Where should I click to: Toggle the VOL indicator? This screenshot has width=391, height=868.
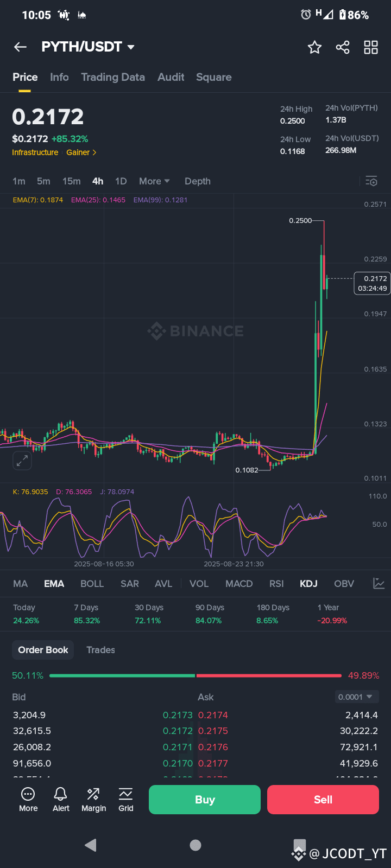(199, 584)
